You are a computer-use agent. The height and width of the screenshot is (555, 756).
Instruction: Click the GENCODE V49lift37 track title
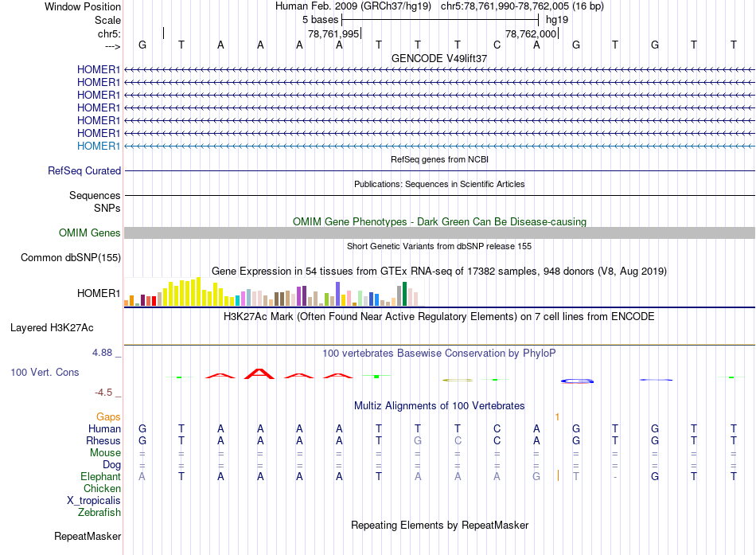[x=439, y=58]
